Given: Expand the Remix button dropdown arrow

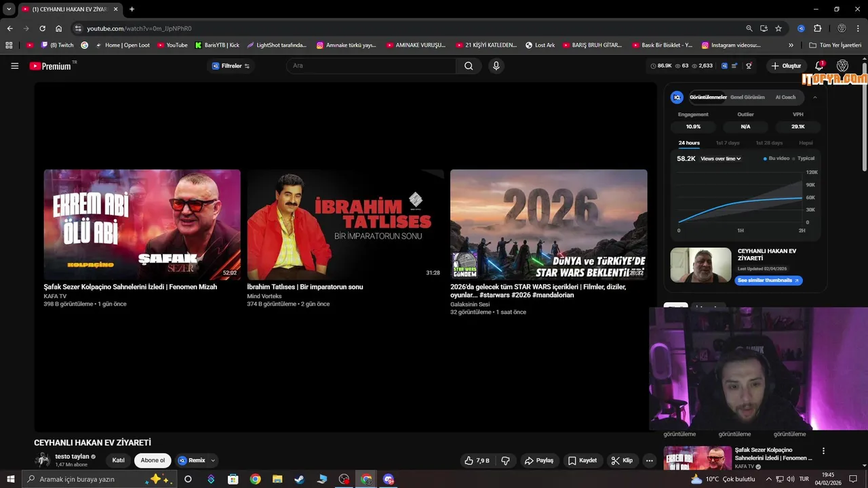Looking at the screenshot, I should coord(213,460).
